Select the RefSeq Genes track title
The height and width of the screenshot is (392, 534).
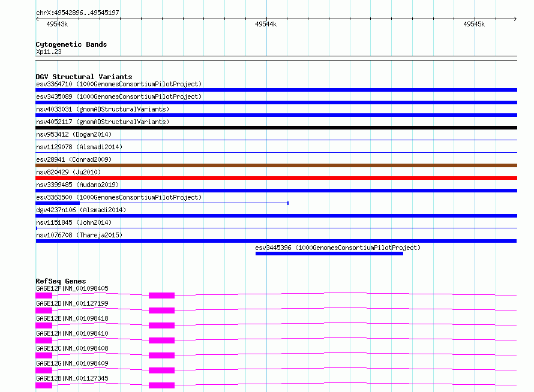point(61,281)
